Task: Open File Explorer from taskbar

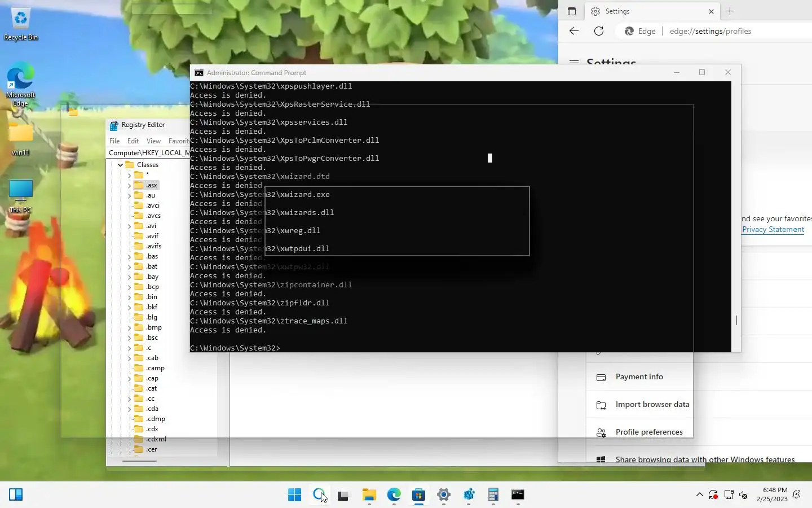Action: pyautogui.click(x=369, y=495)
